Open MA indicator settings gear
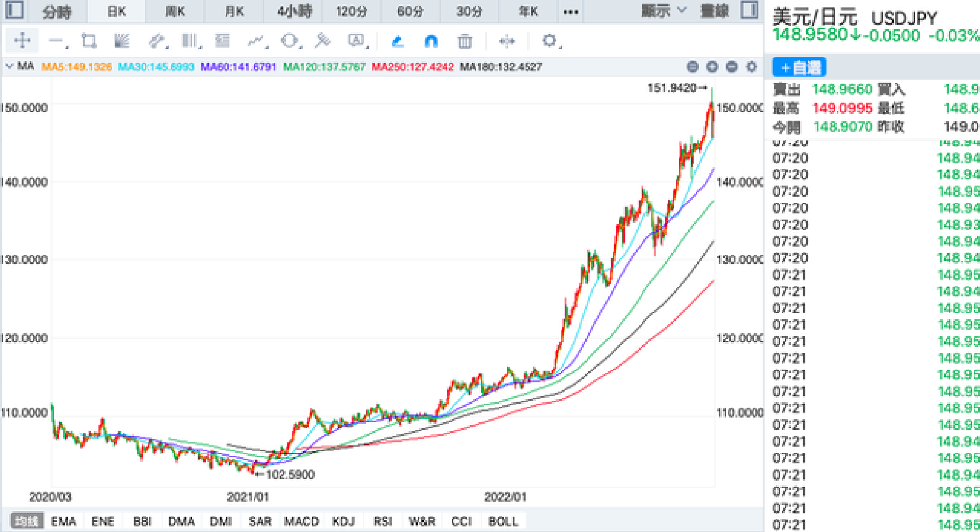This screenshot has width=980, height=532. coord(752,67)
